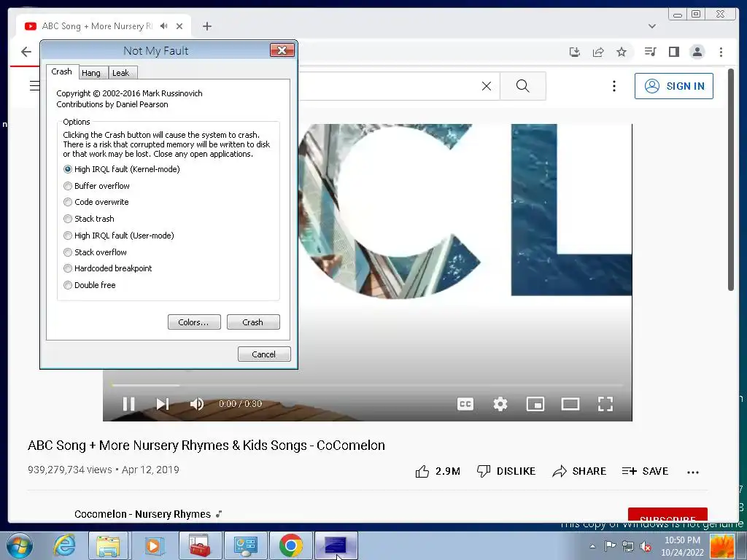
Task: Open YouTube settings three-dot menu
Action: 614,86
